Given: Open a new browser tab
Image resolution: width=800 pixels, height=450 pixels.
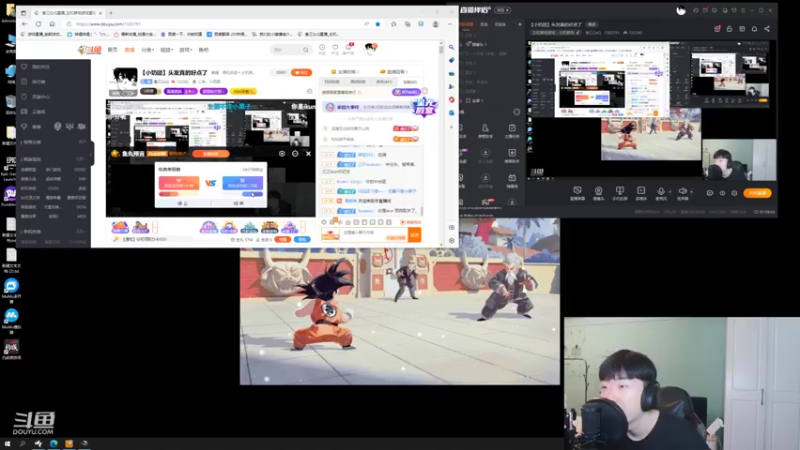Looking at the screenshot, I should pyautogui.click(x=111, y=13).
